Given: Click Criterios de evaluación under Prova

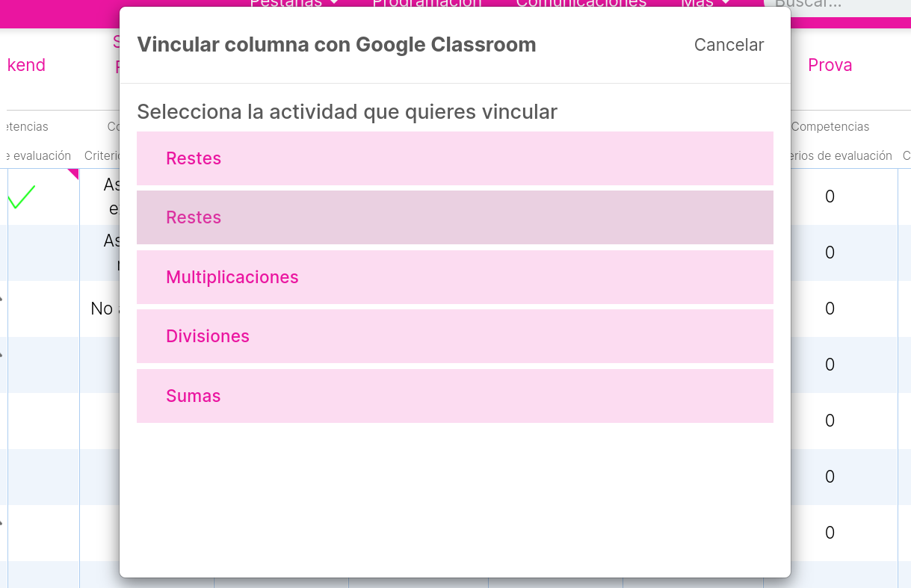Looking at the screenshot, I should [x=841, y=155].
